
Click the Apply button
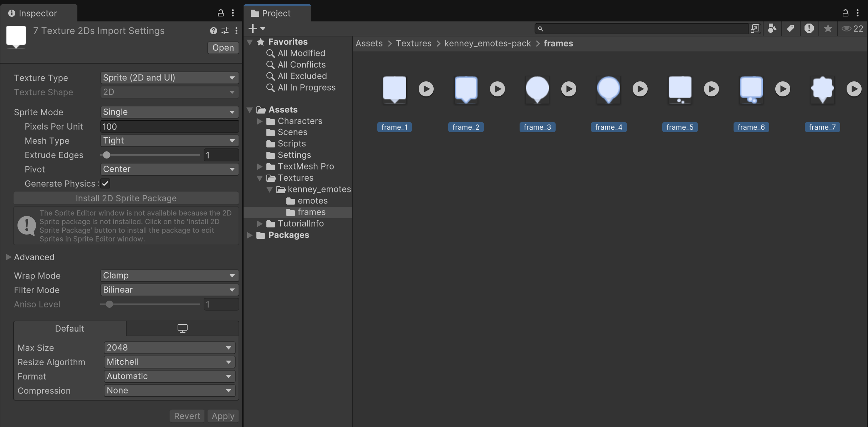[223, 416]
